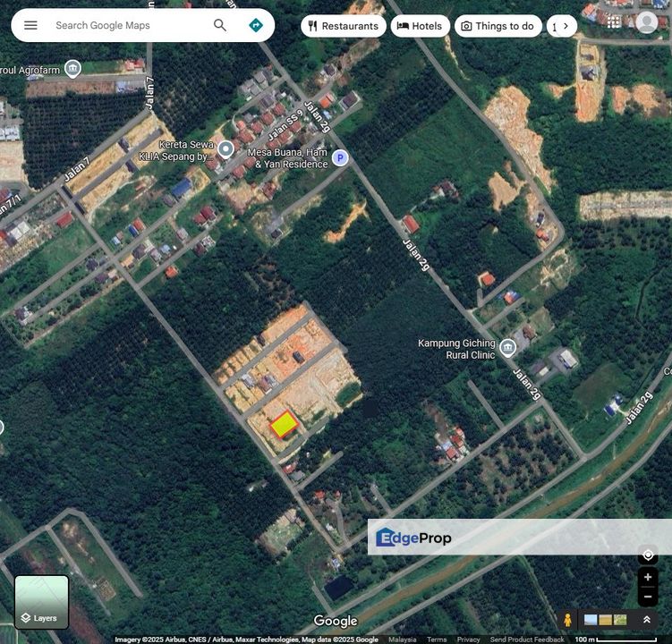Expand the imagery strip with double chevron
Screen dimensions: 672x644
coord(647,620)
